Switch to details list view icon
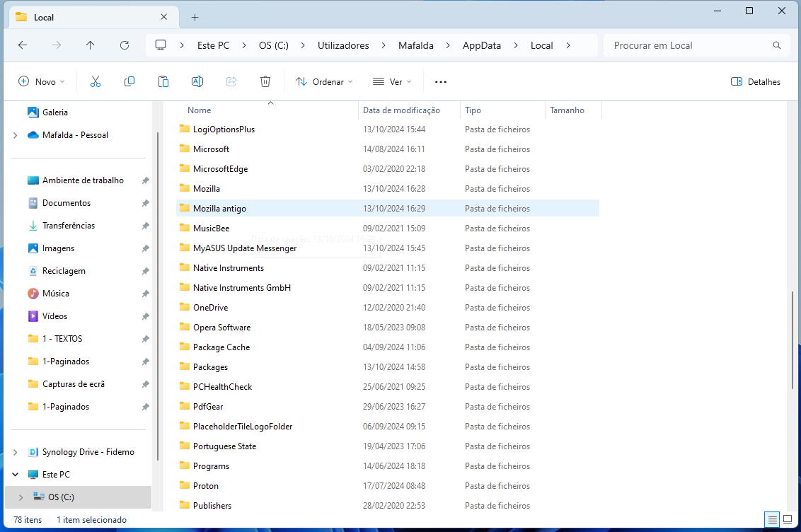Viewport: 801px width, 532px height. 773,520
